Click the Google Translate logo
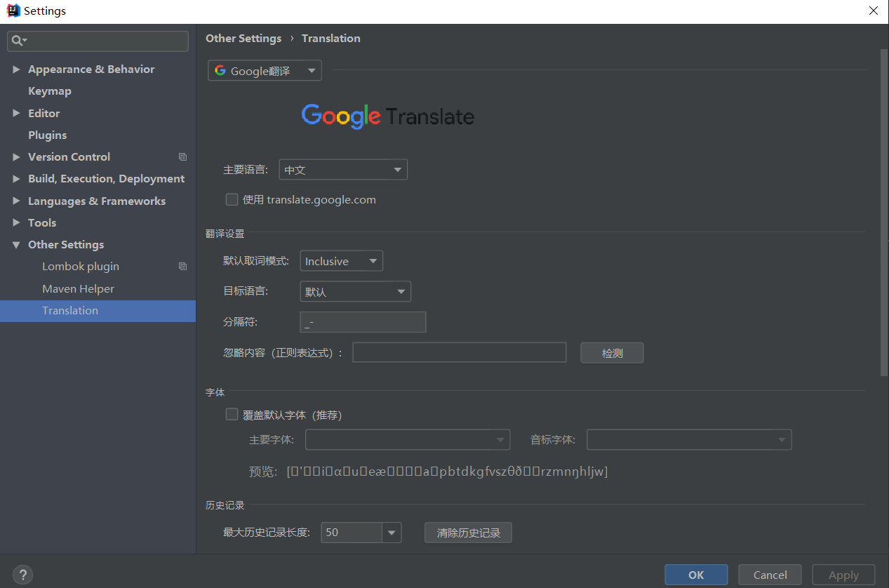 387,116
